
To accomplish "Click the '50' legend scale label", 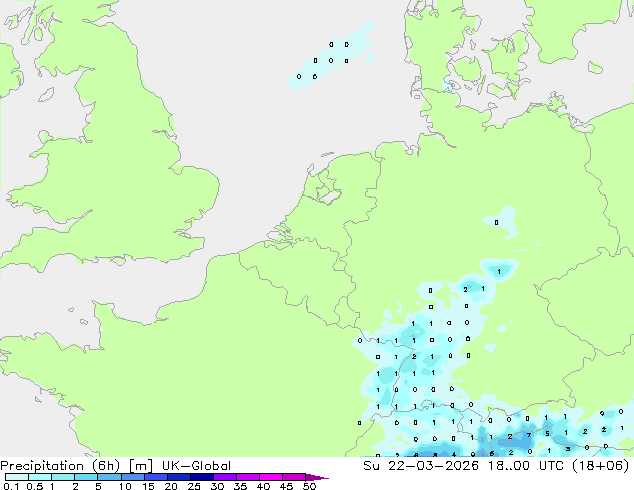I will click(309, 486).
